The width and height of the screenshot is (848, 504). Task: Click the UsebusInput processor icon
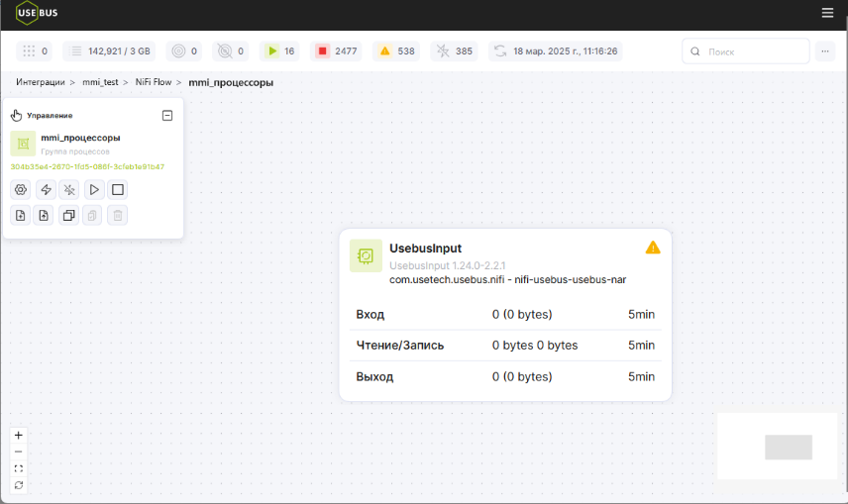click(366, 255)
